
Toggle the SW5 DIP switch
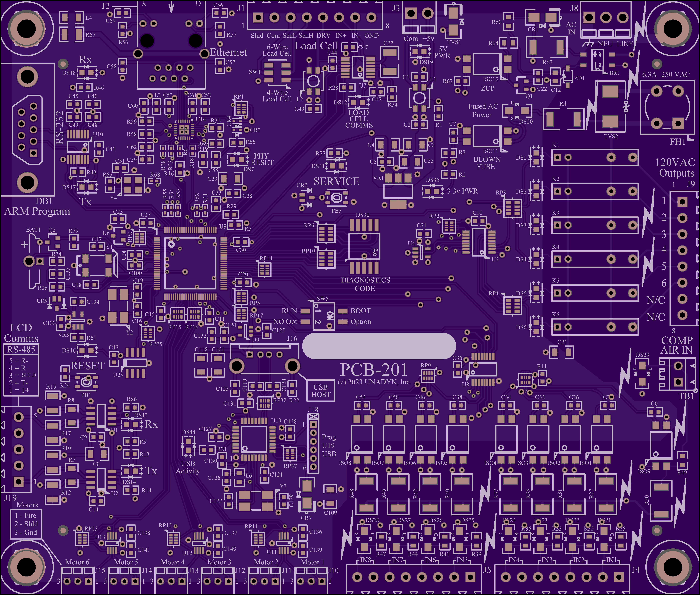click(324, 316)
